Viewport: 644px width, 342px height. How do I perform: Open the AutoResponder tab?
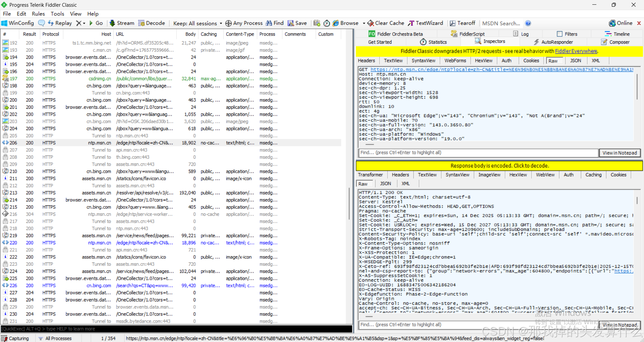pyautogui.click(x=553, y=42)
